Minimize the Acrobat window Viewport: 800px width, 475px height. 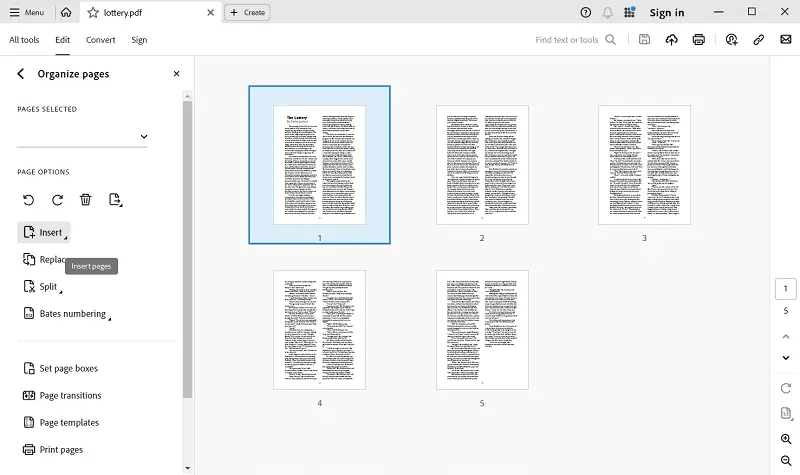[x=718, y=12]
